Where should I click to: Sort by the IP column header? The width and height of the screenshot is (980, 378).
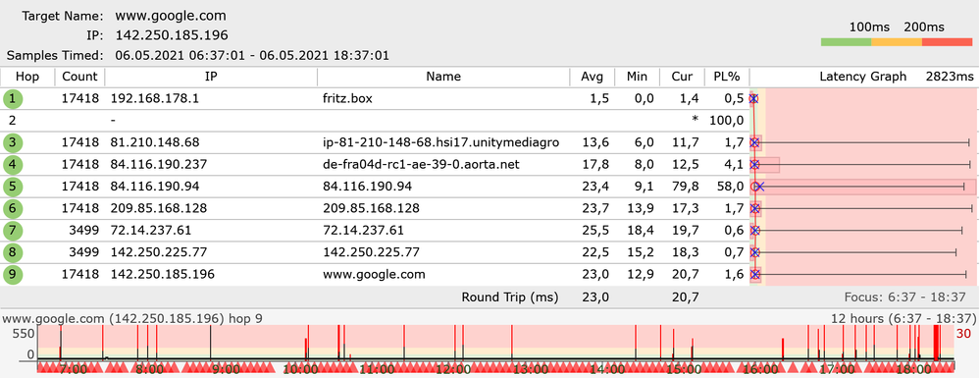[211, 77]
